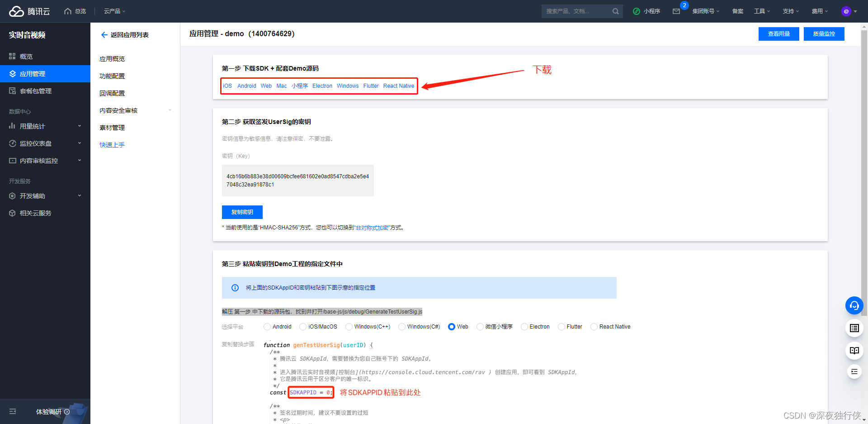Click the back arrow beside 返回应用列表
Screen dimensions: 868x424
pyautogui.click(x=104, y=35)
